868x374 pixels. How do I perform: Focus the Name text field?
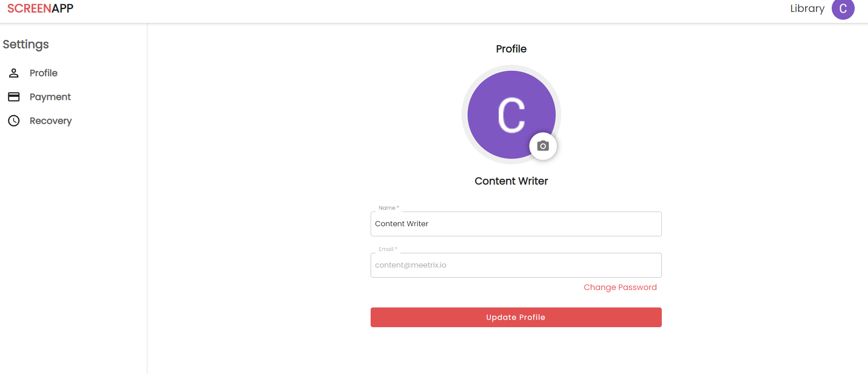click(x=516, y=224)
